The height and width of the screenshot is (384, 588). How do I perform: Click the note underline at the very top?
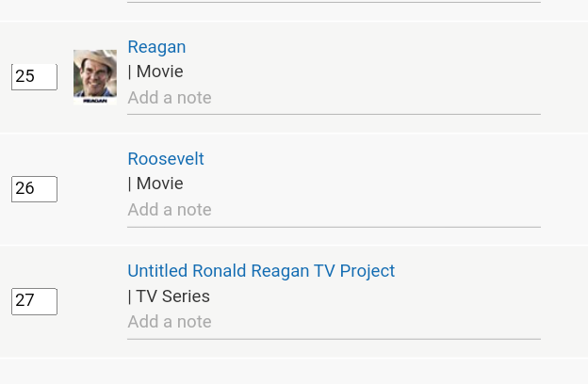click(334, 3)
